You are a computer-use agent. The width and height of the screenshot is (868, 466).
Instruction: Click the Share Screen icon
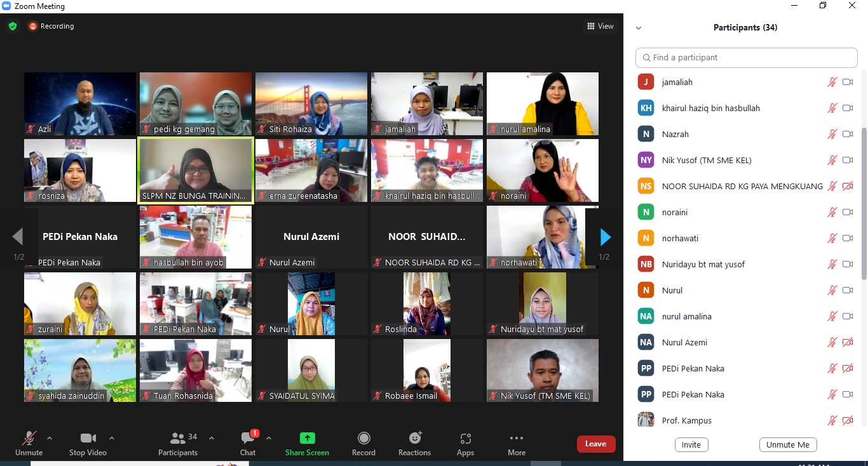307,439
